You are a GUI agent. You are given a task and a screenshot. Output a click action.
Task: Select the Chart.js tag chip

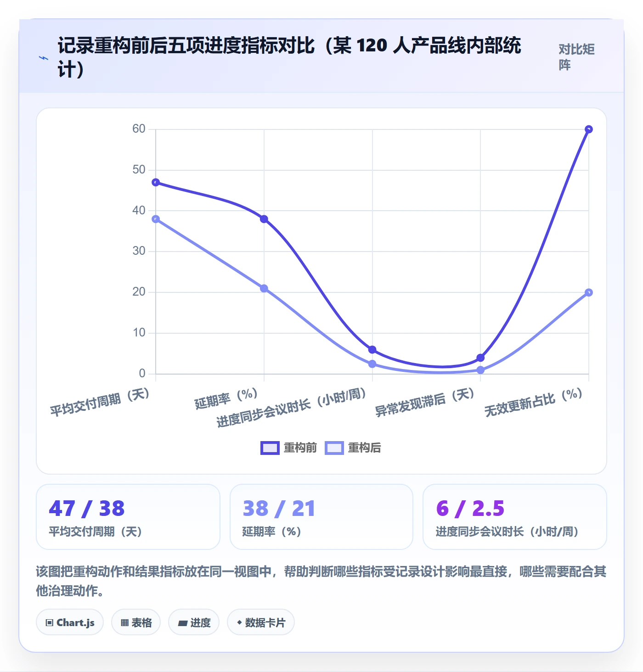point(70,622)
